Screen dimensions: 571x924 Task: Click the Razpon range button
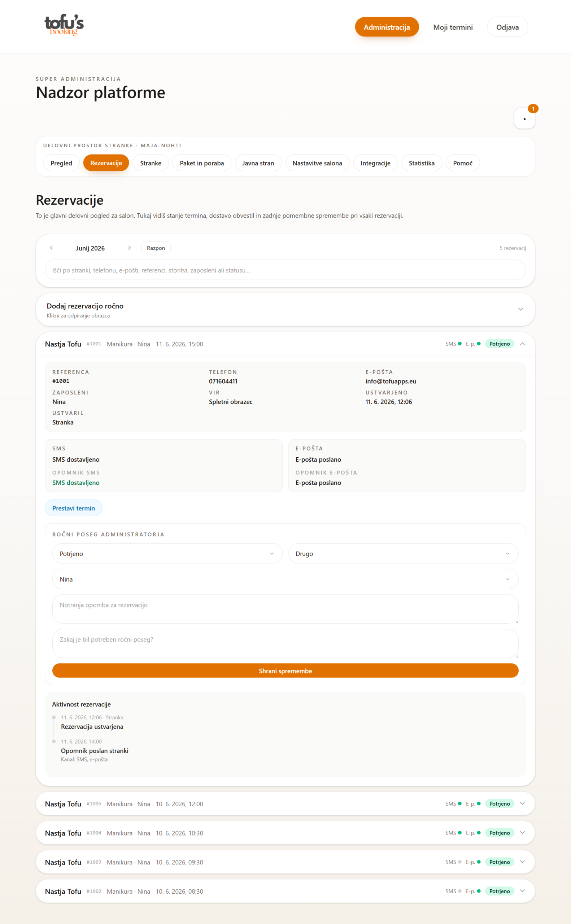156,248
